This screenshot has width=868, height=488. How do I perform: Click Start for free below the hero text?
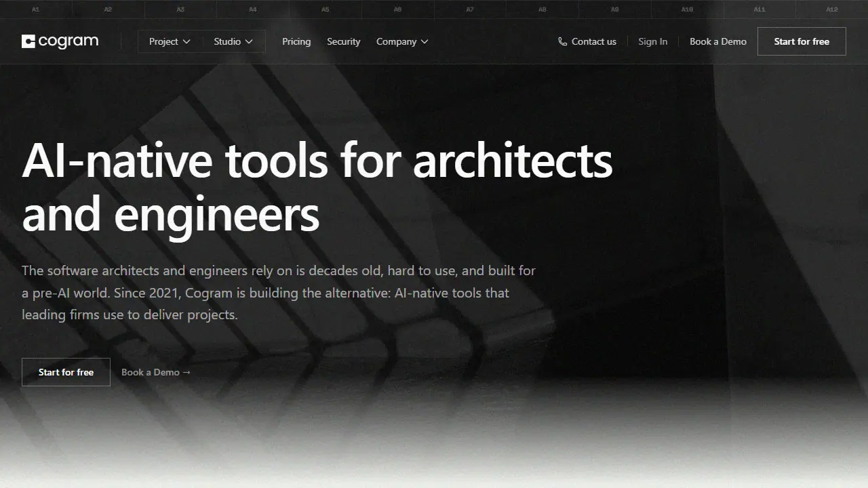[66, 372]
